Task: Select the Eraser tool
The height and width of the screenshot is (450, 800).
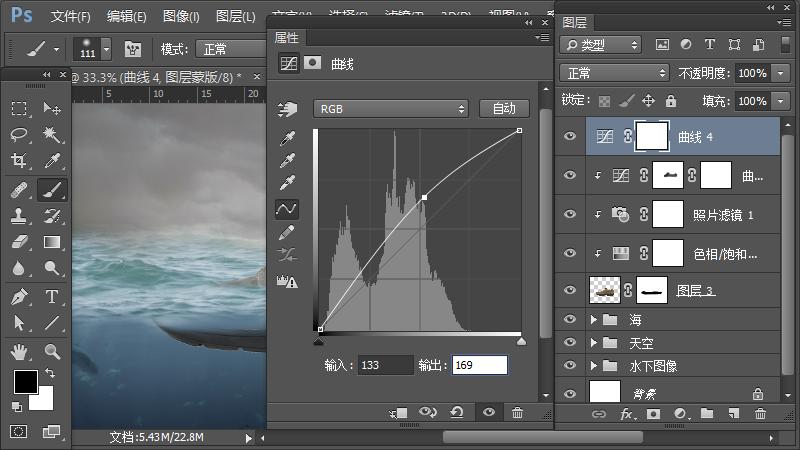Action: click(19, 242)
